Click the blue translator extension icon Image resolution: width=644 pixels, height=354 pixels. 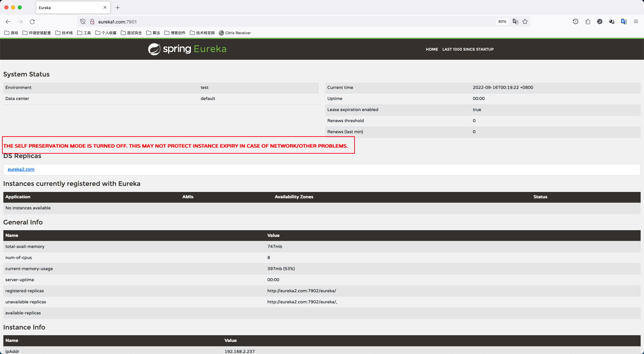tap(624, 21)
